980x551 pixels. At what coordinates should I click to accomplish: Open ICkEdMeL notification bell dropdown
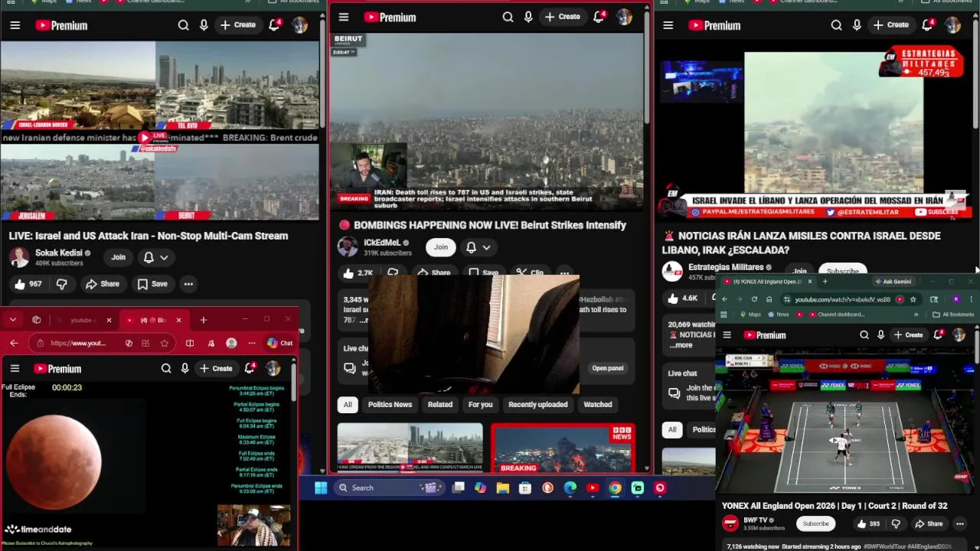click(478, 247)
